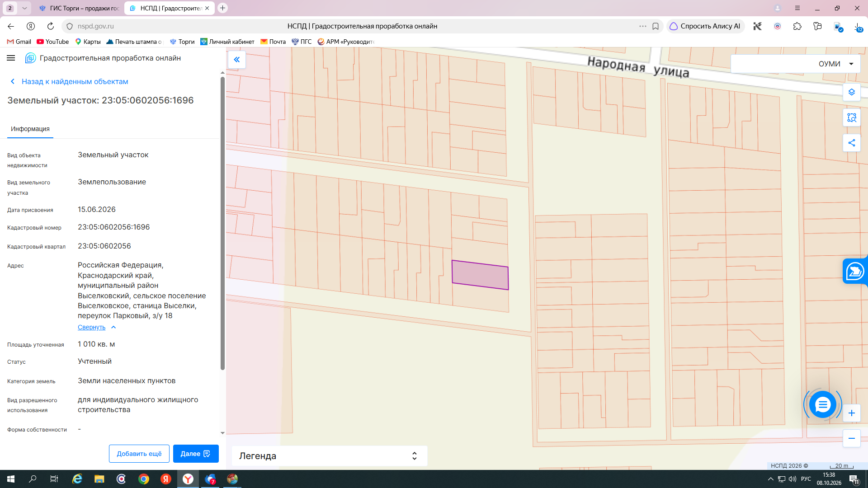Zoom in the map with plus button
868x488 pixels.
coord(851,413)
